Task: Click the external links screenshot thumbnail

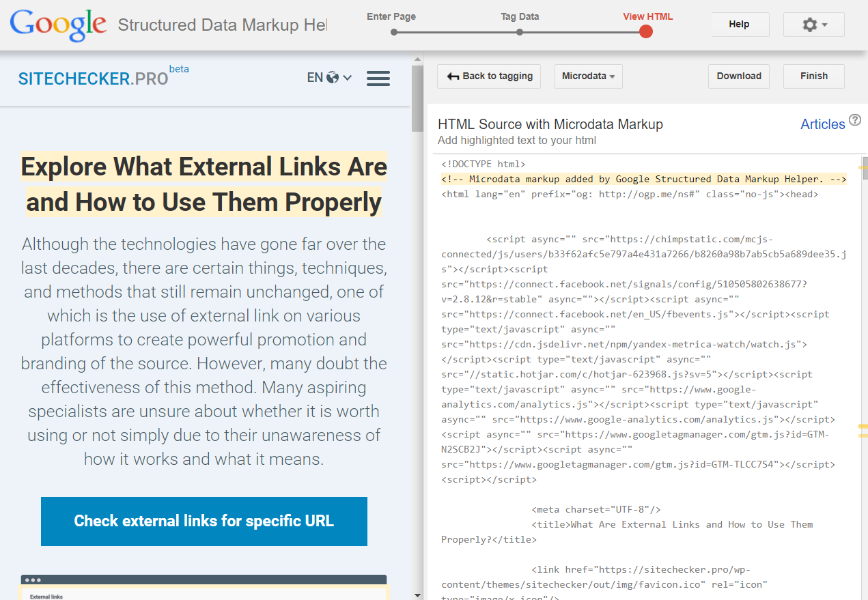Action: click(x=204, y=587)
